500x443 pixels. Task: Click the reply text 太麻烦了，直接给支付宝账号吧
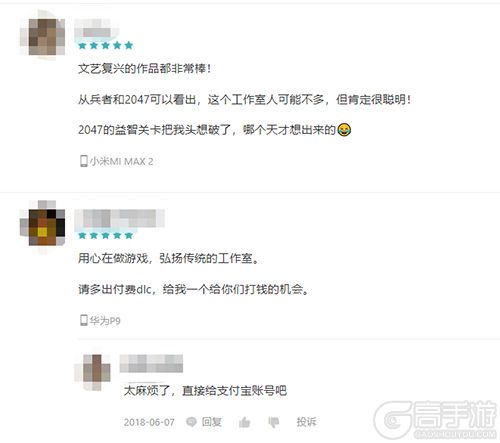(x=205, y=391)
